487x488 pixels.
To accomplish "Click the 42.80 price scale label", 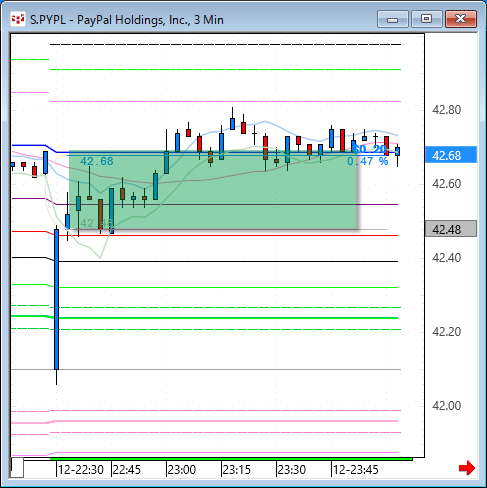I will click(x=446, y=110).
